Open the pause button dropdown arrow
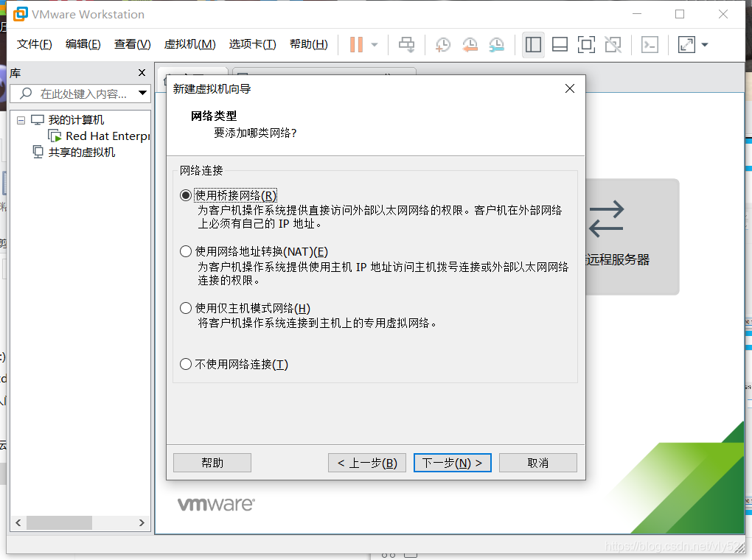The height and width of the screenshot is (560, 752). 372,44
